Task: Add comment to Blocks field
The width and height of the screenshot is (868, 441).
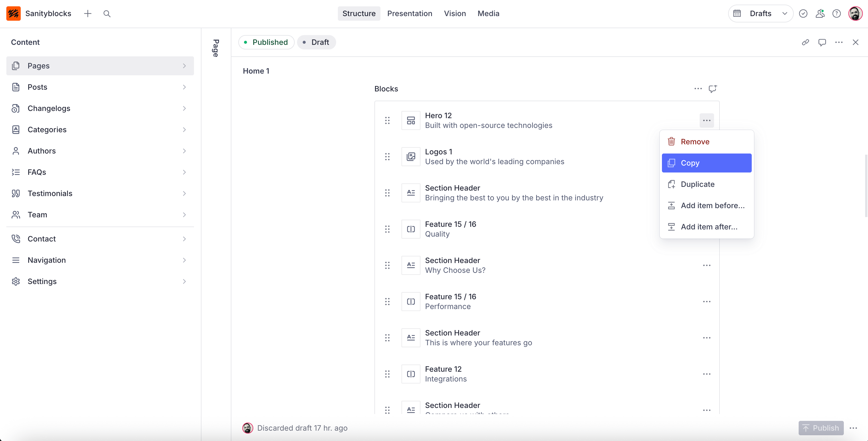Action: [x=712, y=89]
